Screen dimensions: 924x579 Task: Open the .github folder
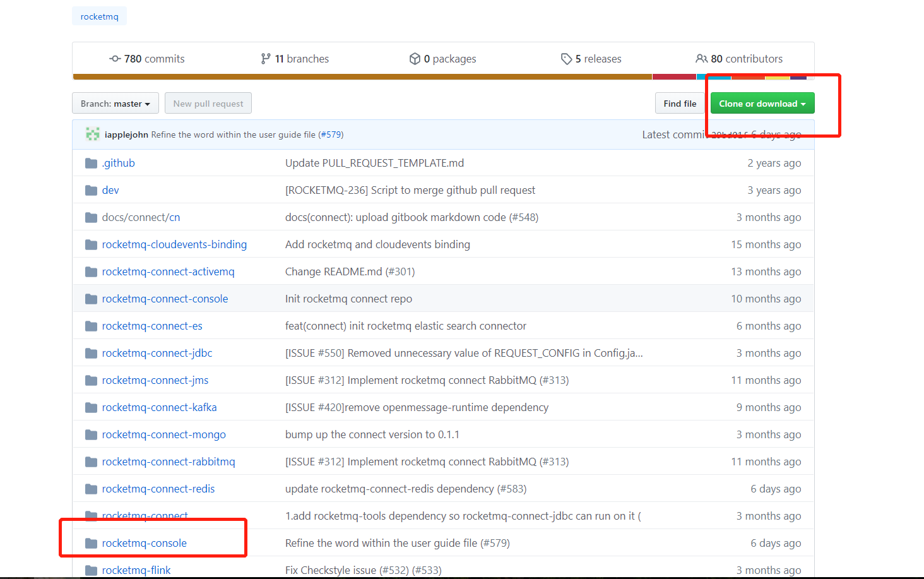pyautogui.click(x=119, y=163)
